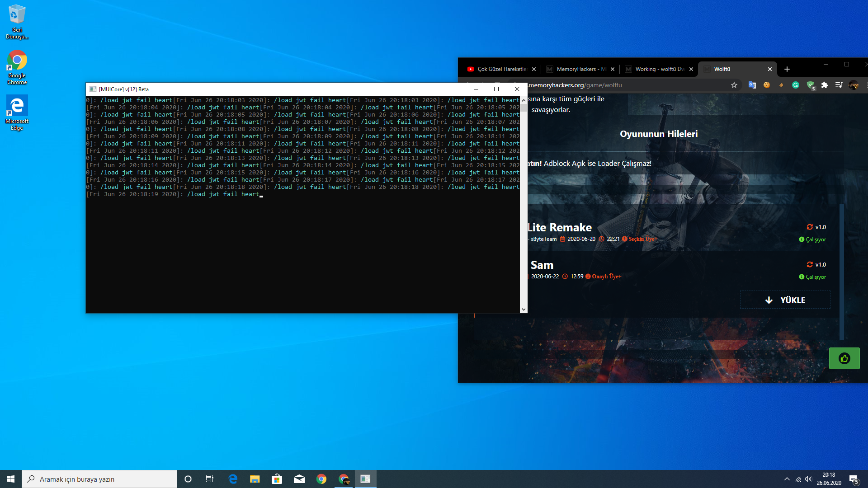Click the Oyununun Hileleri heading
Screen dimensions: 868x488
click(659, 134)
